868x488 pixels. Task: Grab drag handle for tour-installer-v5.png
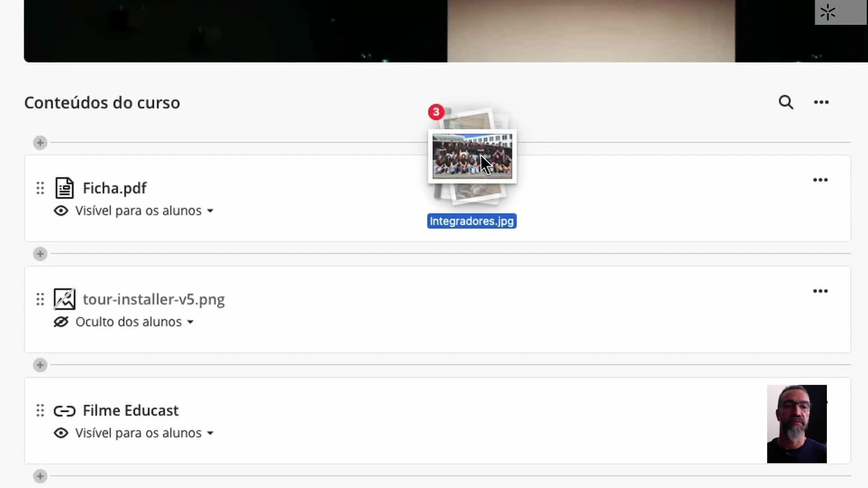tap(40, 299)
